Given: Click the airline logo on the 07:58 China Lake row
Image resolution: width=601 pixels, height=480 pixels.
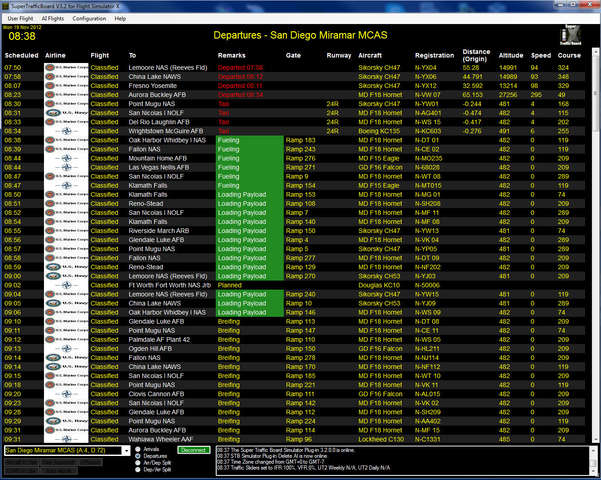Looking at the screenshot, I should pos(66,77).
